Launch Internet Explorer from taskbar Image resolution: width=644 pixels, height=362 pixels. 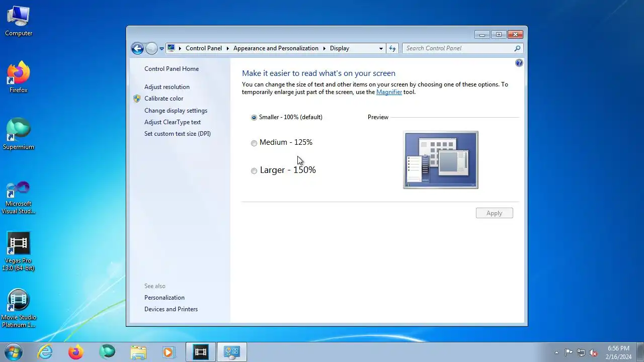click(x=45, y=352)
